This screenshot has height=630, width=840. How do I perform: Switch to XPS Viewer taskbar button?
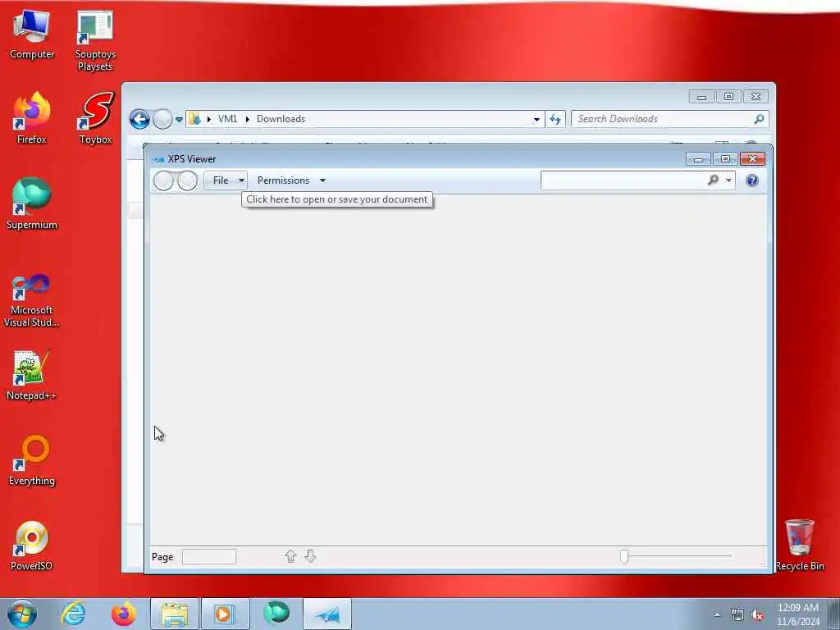(327, 614)
